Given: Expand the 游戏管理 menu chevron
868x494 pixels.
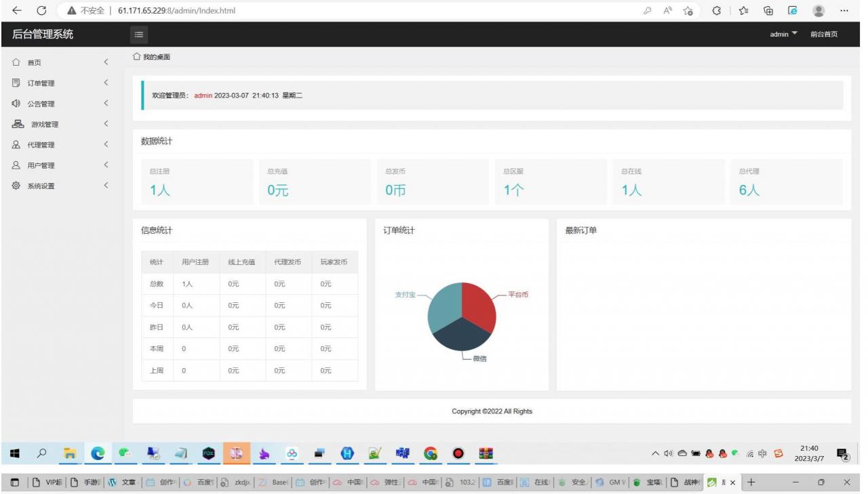Looking at the screenshot, I should [106, 124].
